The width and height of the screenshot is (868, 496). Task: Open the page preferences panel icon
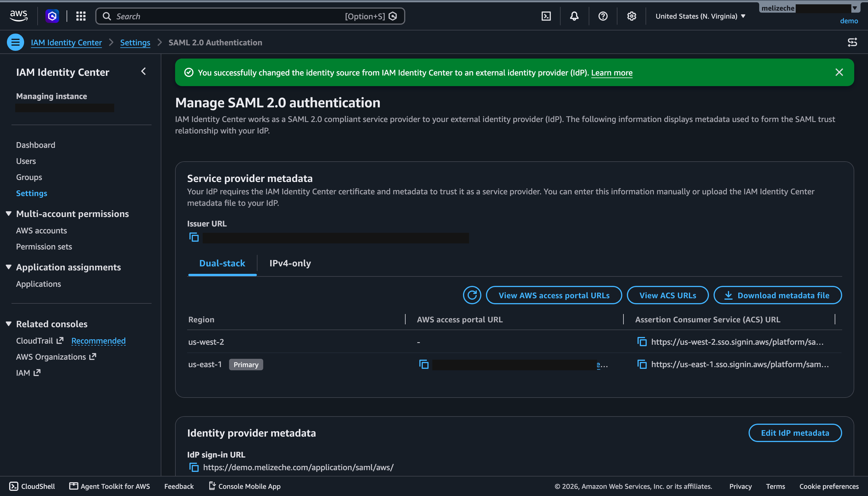pos(852,42)
